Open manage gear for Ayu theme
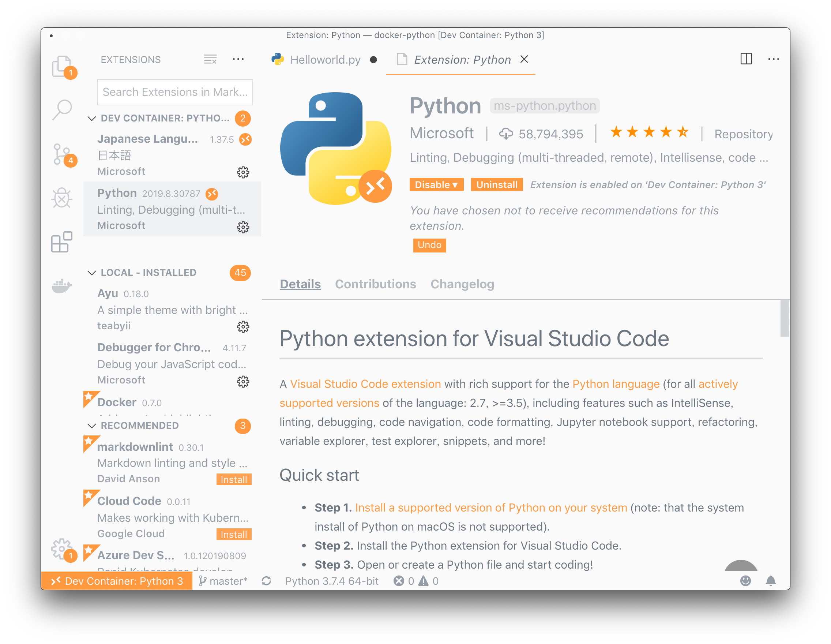831x644 pixels. 243,326
